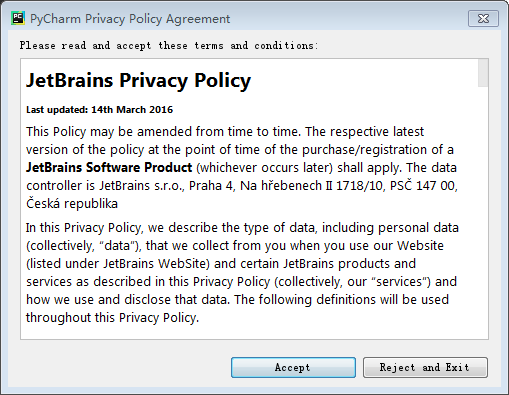This screenshot has height=395, width=509.
Task: Click the Česká republika text
Action: [72, 204]
